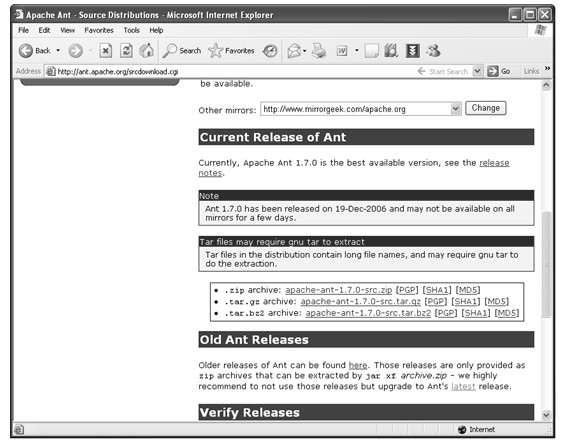Click the vertical scrollbar down arrow
Image resolution: width=563 pixels, height=443 pixels.
tap(546, 415)
